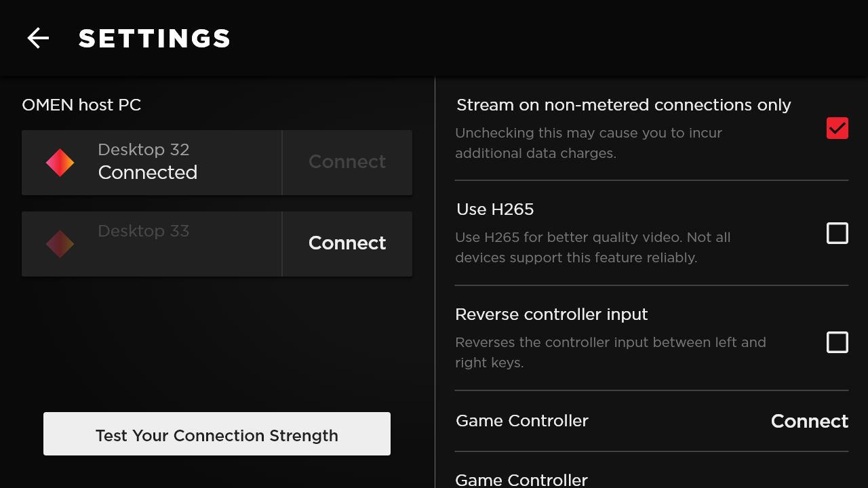Click the dimmed Desktop 33 diamond icon
This screenshot has width=868, height=488.
[x=60, y=244]
